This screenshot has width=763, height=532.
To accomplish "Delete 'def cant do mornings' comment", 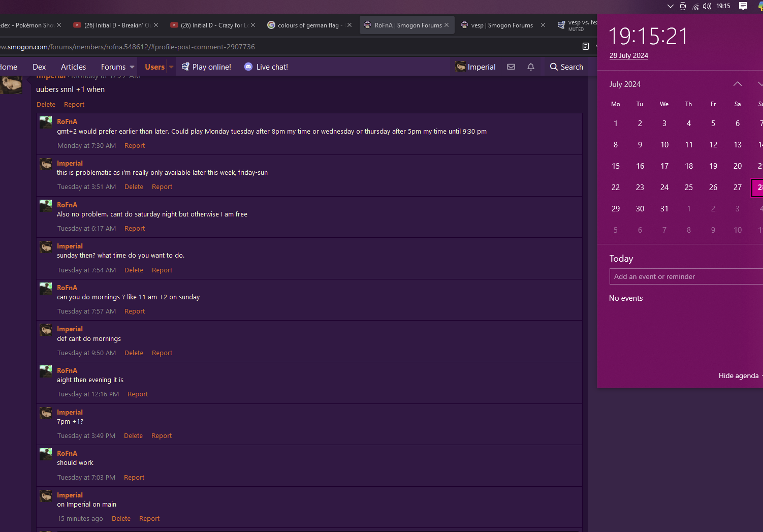I will click(x=134, y=353).
